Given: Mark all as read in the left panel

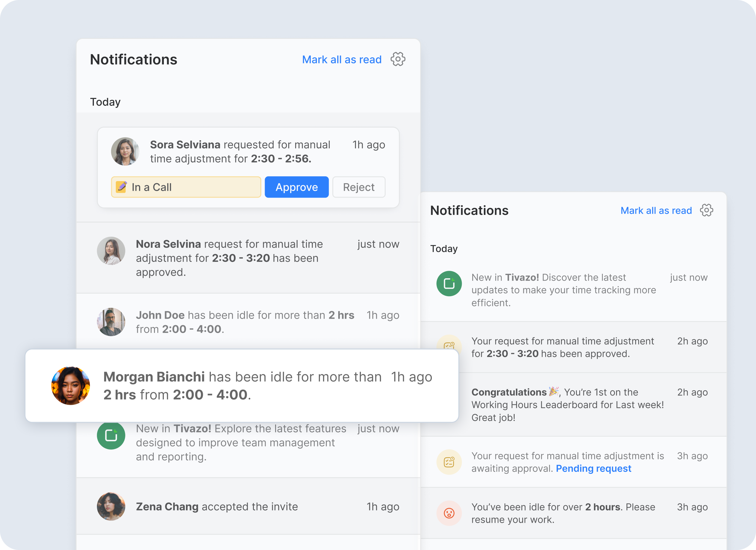Looking at the screenshot, I should [x=342, y=59].
